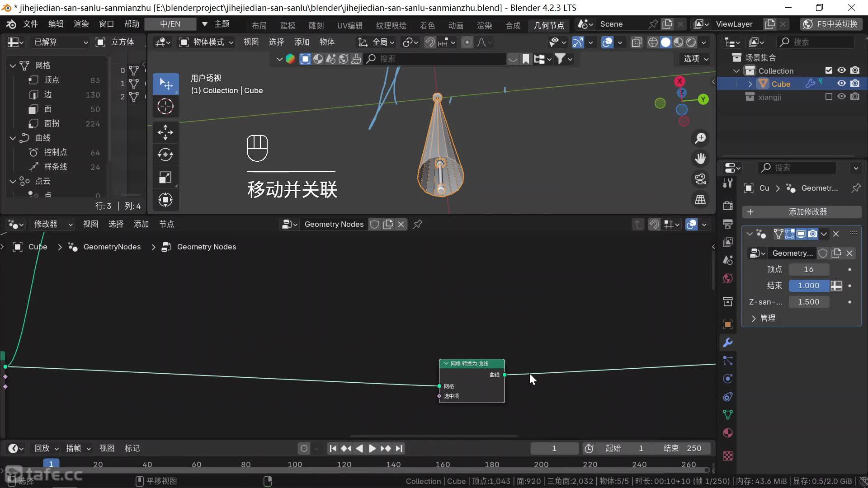This screenshot has height=488, width=868.
Task: Hide the Cube object with eye icon
Action: coord(841,84)
